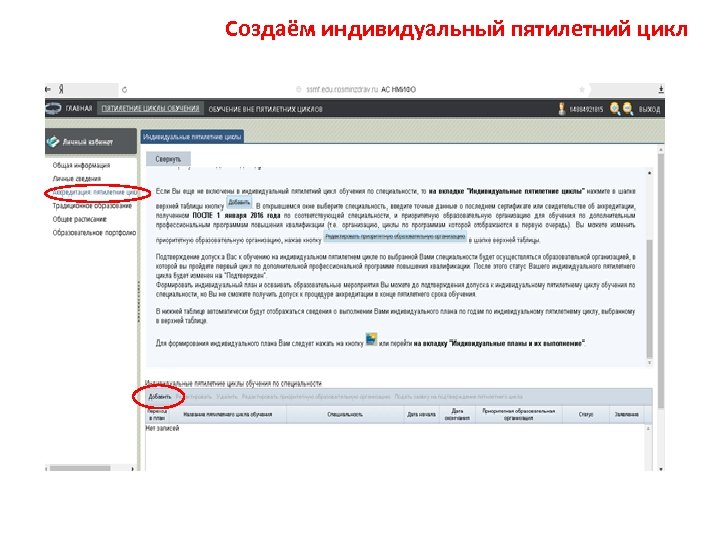Click the Нет записей table text
The image size is (720, 540).
(162, 428)
